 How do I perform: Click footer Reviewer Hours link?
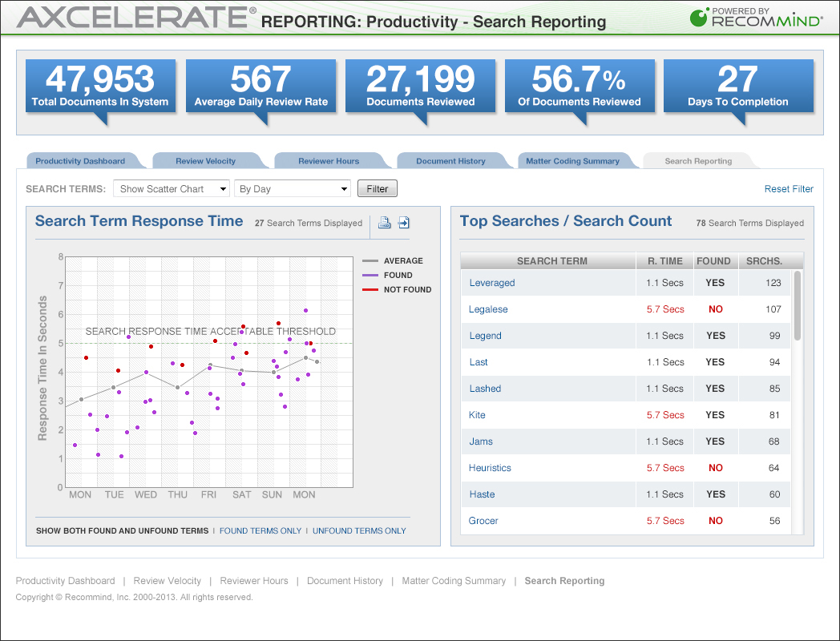pyautogui.click(x=254, y=580)
